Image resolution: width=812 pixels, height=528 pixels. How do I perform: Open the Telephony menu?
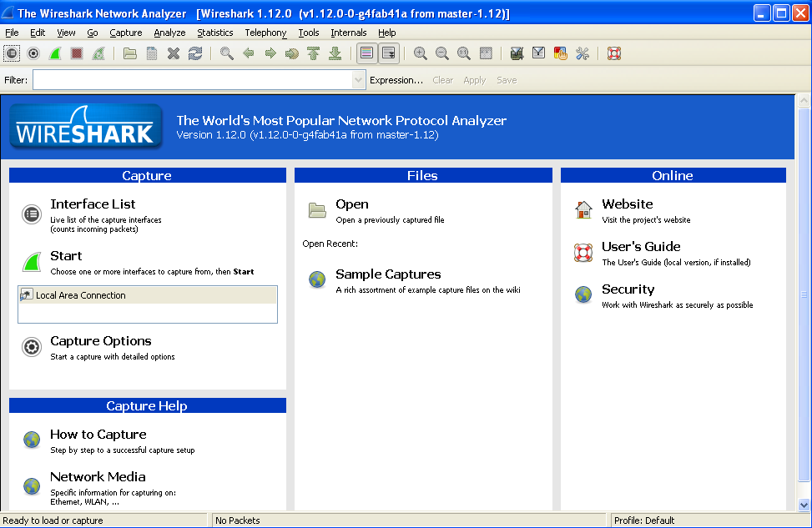[265, 33]
